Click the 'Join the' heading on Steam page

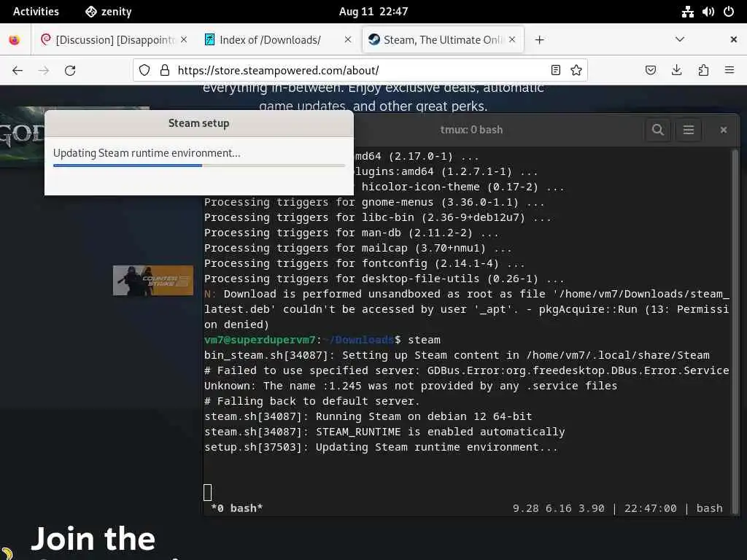point(93,539)
